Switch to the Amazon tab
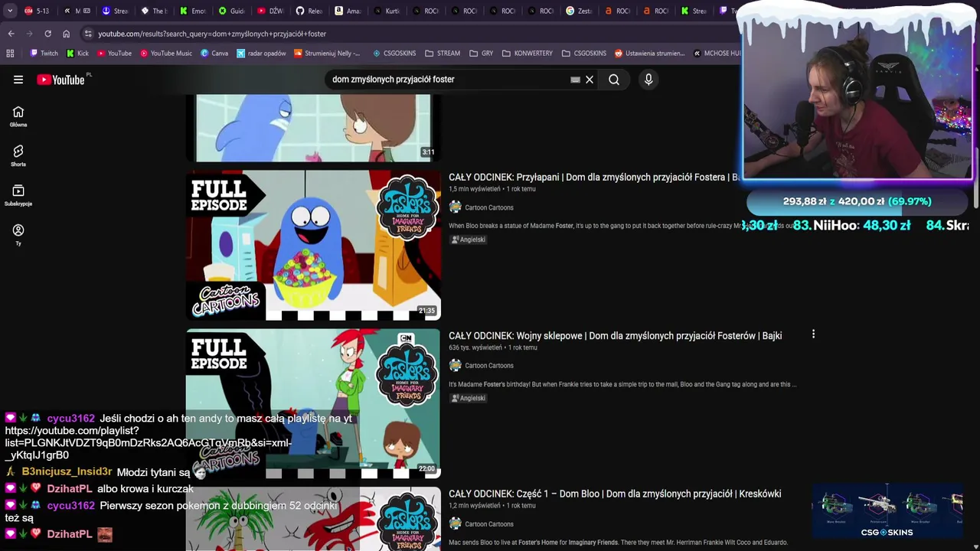This screenshot has height=551, width=980. [348, 11]
